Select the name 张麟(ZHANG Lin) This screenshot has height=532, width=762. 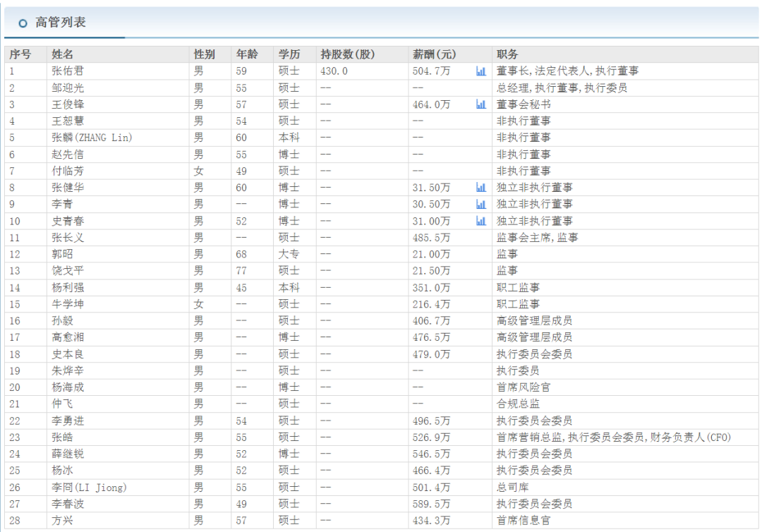(x=92, y=138)
